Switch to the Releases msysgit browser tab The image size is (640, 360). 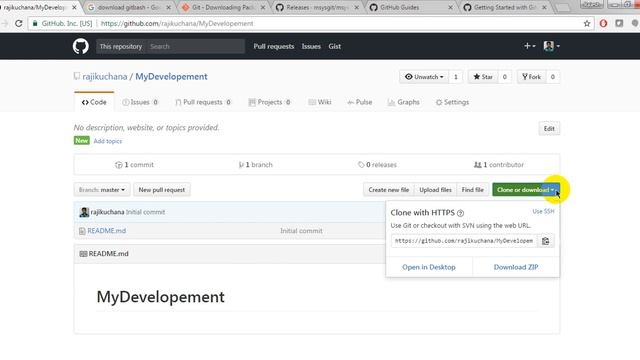[317, 7]
